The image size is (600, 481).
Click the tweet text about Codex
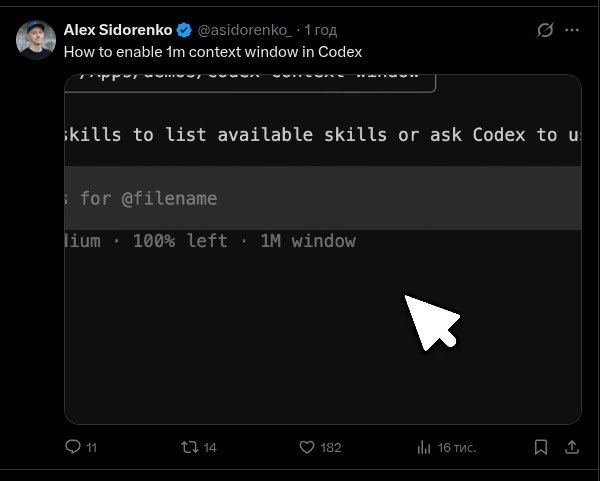click(x=212, y=52)
